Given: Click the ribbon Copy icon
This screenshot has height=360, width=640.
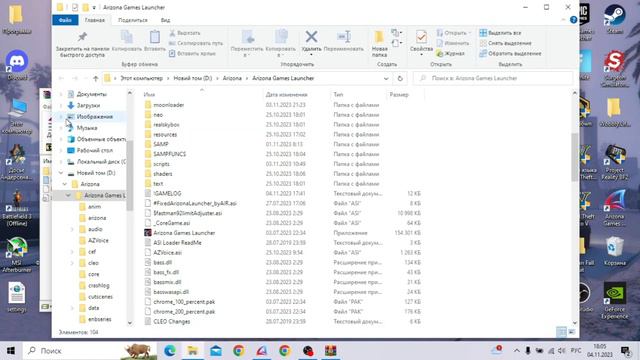Looking at the screenshot, I should click(x=127, y=41).
